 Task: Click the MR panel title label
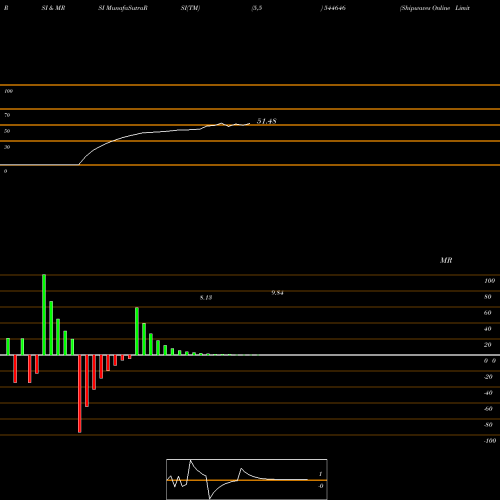click(x=446, y=260)
